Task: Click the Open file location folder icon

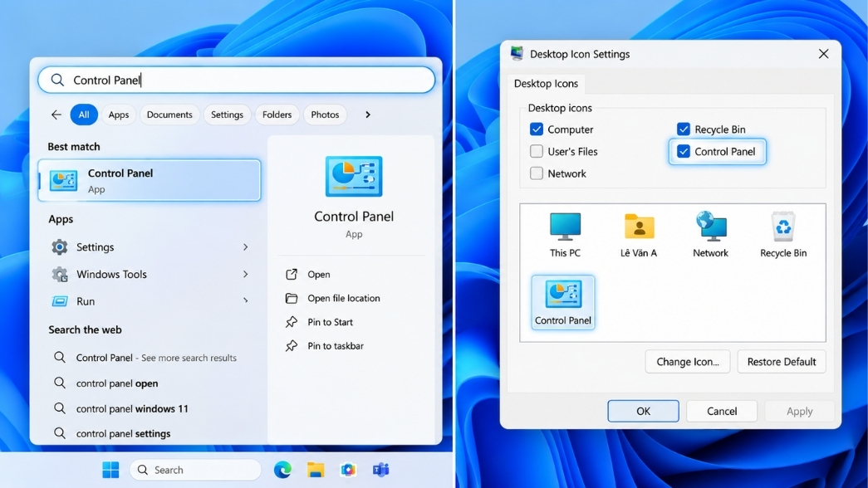Action: coord(292,298)
